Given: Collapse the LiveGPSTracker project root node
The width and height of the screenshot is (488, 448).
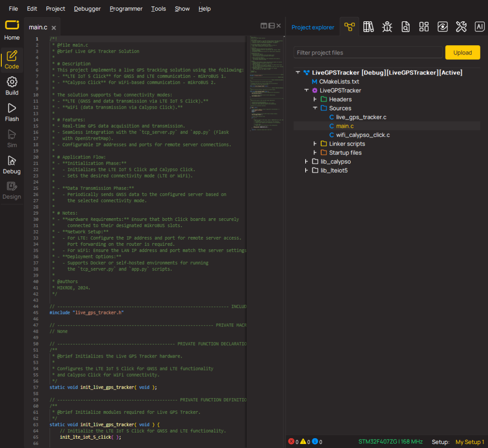Looking at the screenshot, I should coord(298,72).
